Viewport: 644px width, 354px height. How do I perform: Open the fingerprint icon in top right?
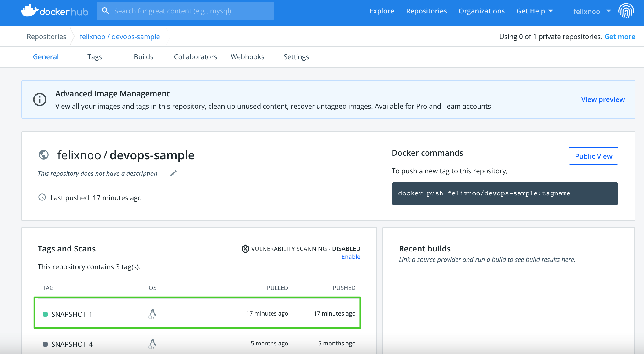627,11
